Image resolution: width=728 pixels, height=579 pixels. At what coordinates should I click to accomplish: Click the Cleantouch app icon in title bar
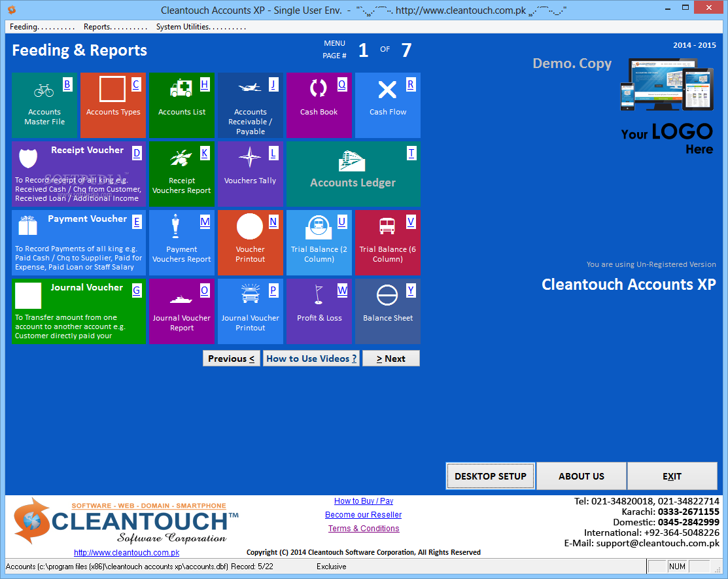pos(12,10)
